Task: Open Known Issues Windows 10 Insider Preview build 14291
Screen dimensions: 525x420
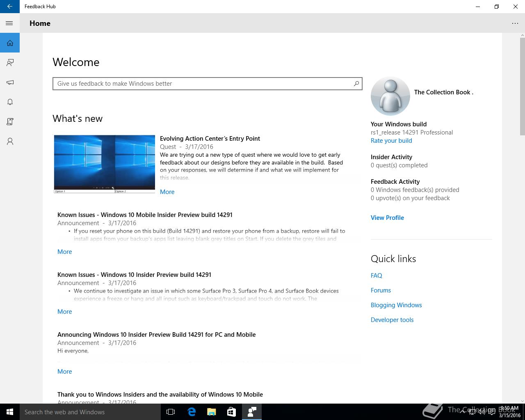Action: tap(134, 275)
